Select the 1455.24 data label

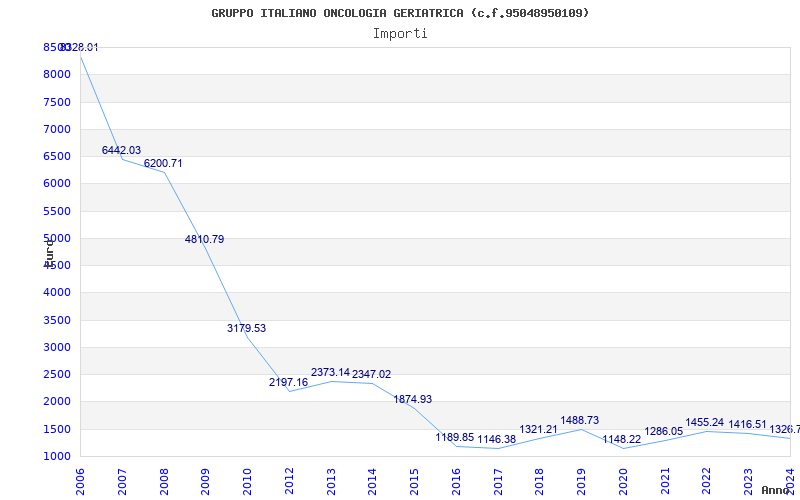(705, 422)
